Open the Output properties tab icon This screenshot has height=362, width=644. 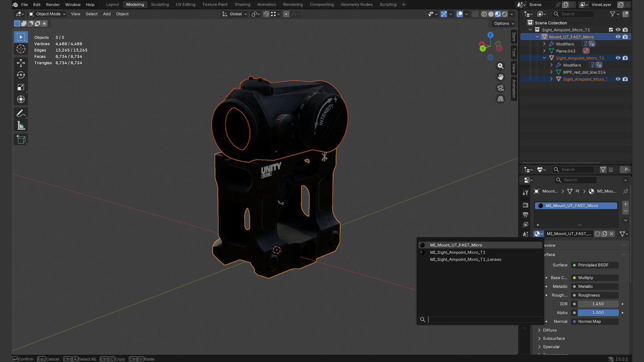click(525, 215)
